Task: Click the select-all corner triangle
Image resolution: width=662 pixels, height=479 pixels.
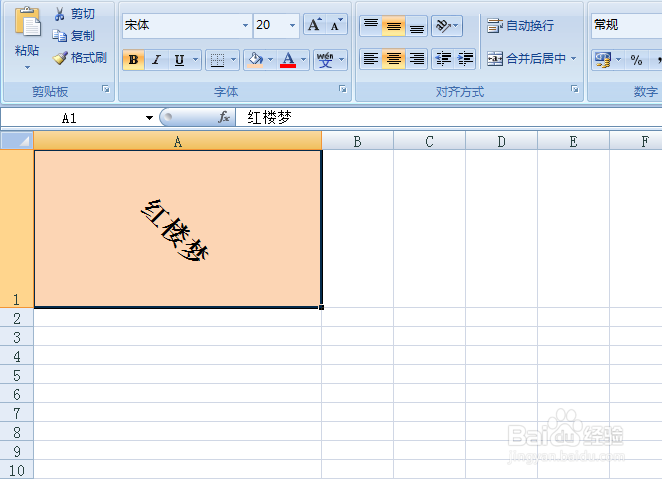Action: (x=17, y=141)
